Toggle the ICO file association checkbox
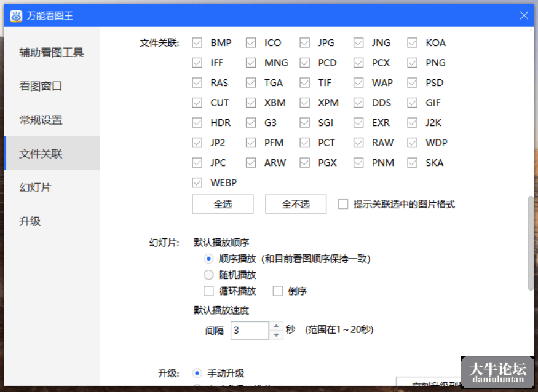 click(x=251, y=43)
